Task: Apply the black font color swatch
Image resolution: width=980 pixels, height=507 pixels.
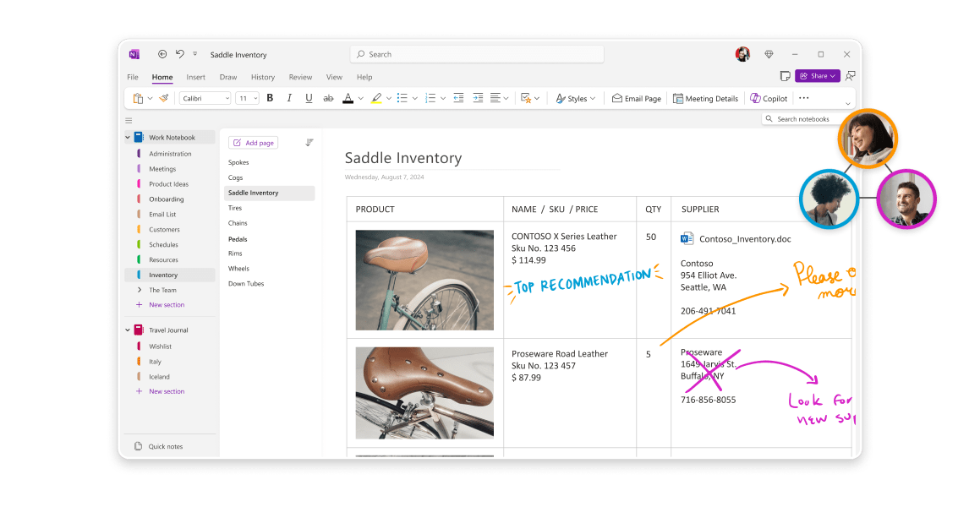Action: click(348, 98)
